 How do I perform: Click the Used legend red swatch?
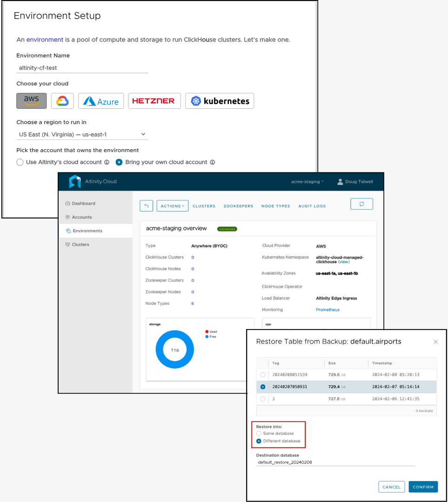207,332
